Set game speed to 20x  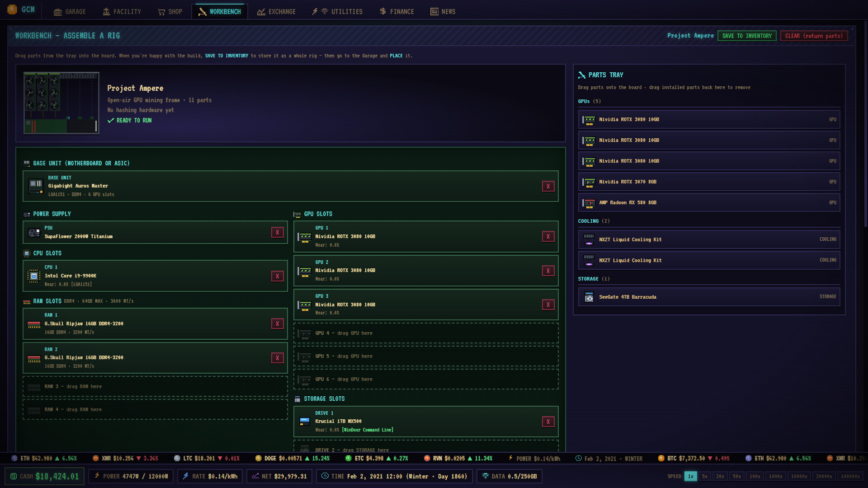coord(720,476)
